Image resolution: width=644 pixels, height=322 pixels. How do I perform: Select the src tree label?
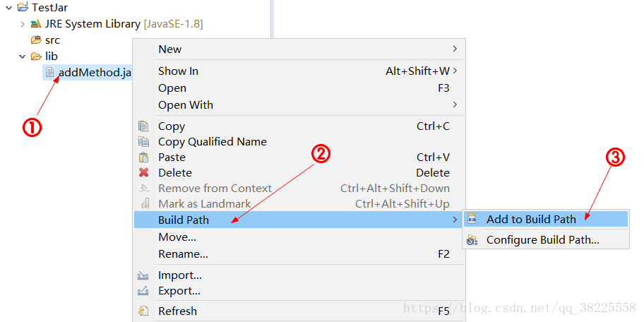(x=52, y=40)
